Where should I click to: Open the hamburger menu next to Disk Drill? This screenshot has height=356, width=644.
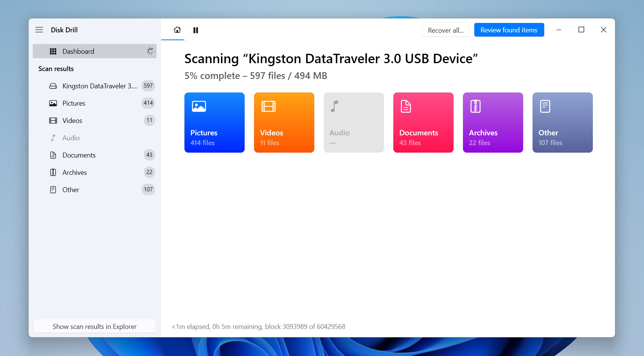tap(39, 30)
